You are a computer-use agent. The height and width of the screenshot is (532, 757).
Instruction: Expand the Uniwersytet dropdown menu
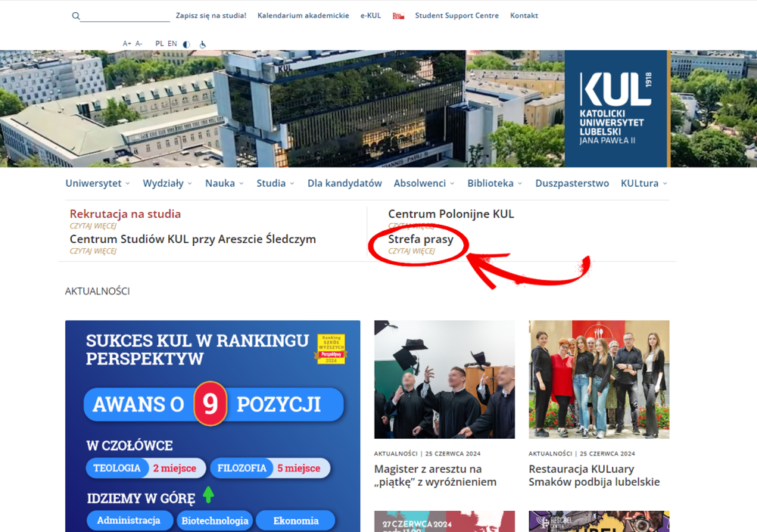click(98, 183)
